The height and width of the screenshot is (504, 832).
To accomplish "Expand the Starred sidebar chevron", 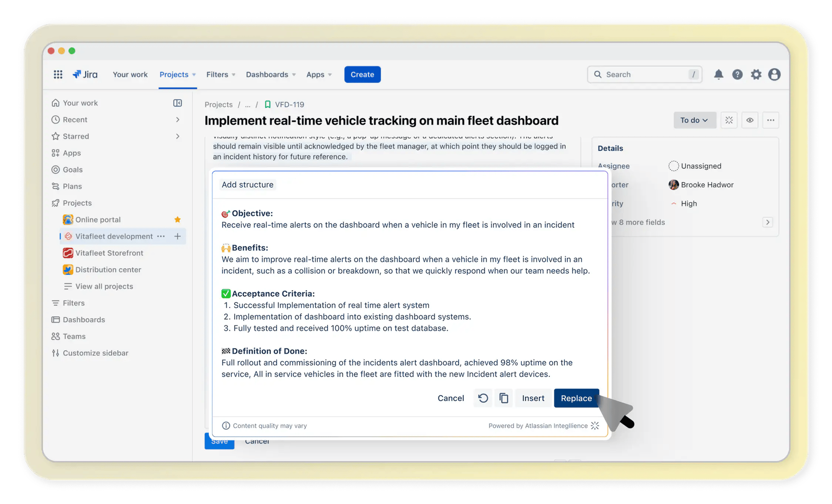I will click(178, 136).
